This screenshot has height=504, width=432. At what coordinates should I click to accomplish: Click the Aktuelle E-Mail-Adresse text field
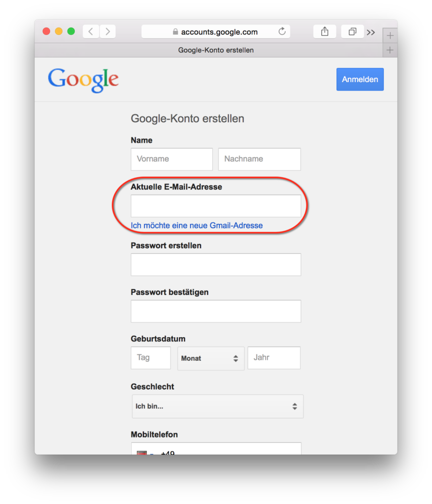coord(216,206)
